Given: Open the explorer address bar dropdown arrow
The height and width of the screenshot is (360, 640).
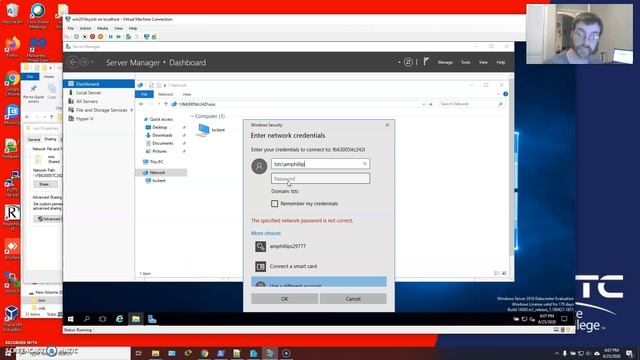Looking at the screenshot, I should coord(423,104).
